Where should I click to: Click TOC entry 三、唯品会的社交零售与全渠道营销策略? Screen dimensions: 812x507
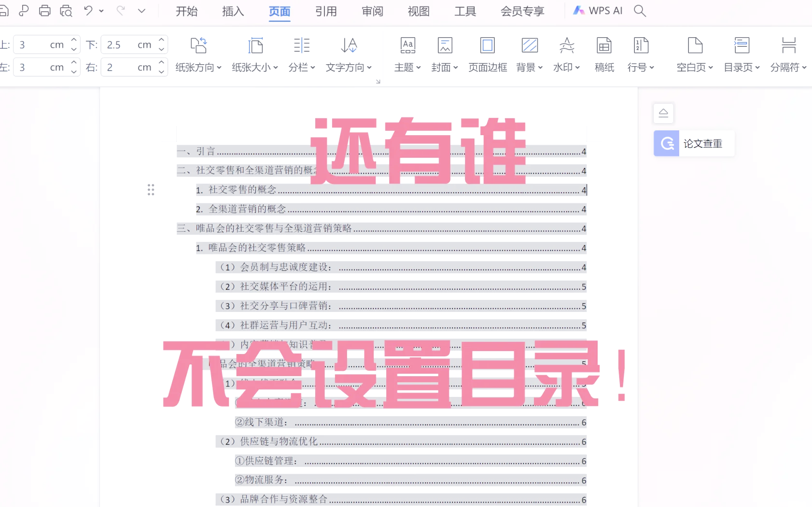(381, 228)
